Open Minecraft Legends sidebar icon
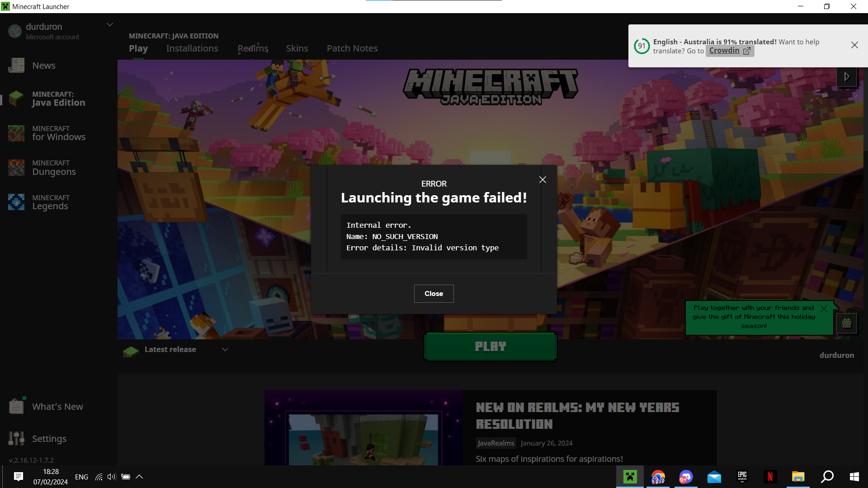 16,202
